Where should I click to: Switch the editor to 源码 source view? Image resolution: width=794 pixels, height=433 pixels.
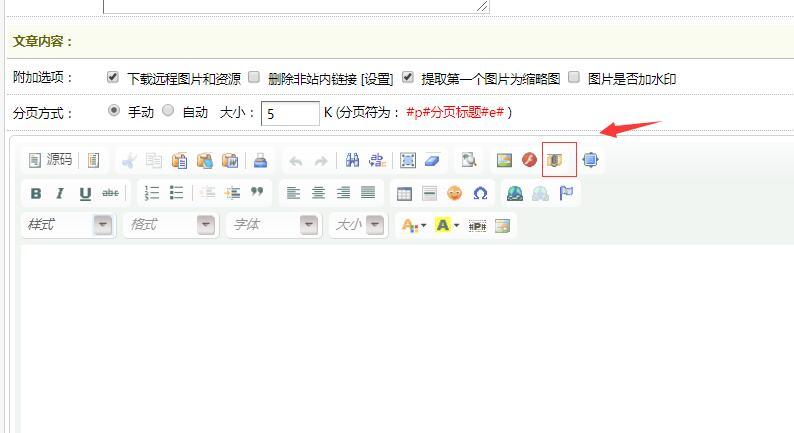(x=50, y=160)
